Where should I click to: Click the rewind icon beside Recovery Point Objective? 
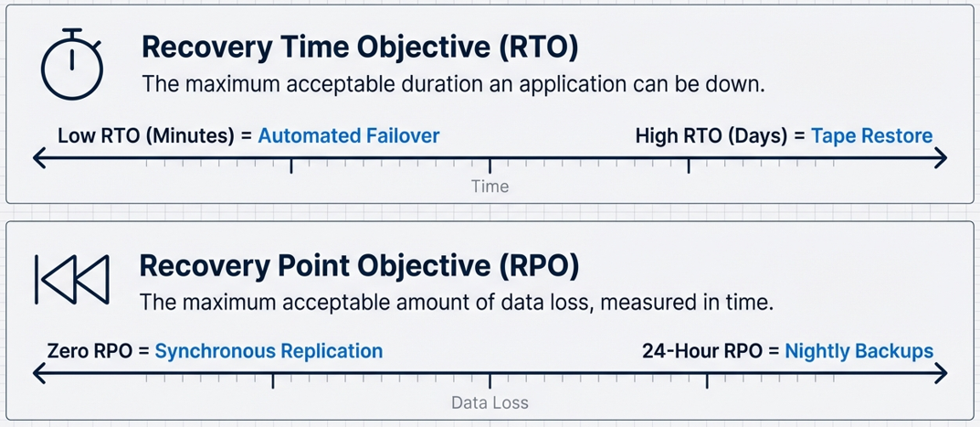[71, 279]
